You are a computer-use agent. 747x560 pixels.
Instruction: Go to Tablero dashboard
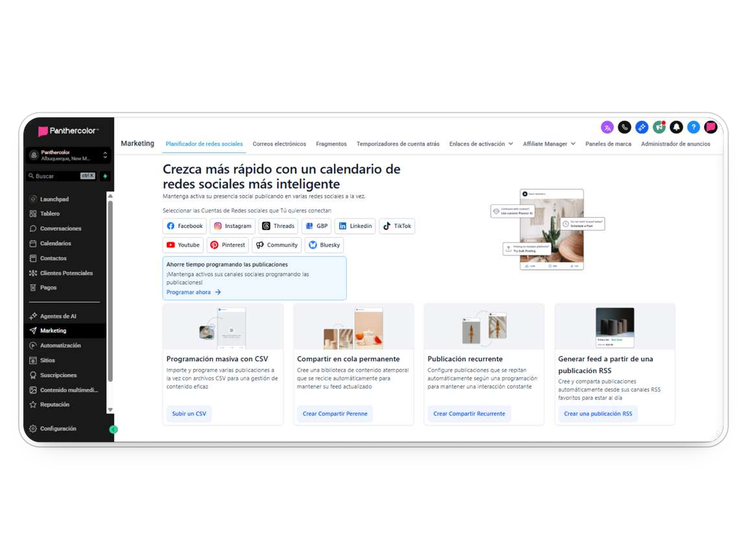(49, 214)
